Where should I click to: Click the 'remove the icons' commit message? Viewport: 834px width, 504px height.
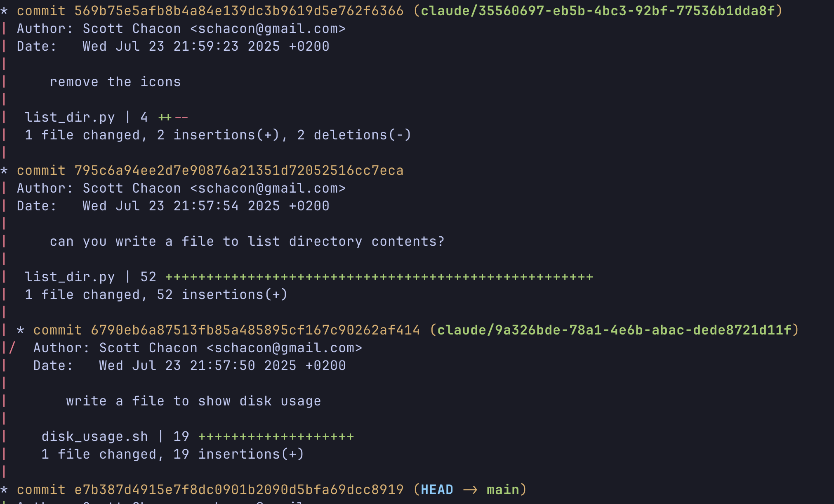coord(115,82)
